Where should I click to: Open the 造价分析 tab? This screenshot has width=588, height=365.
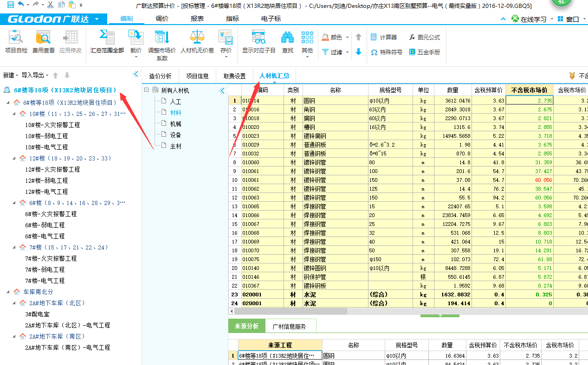[x=160, y=76]
